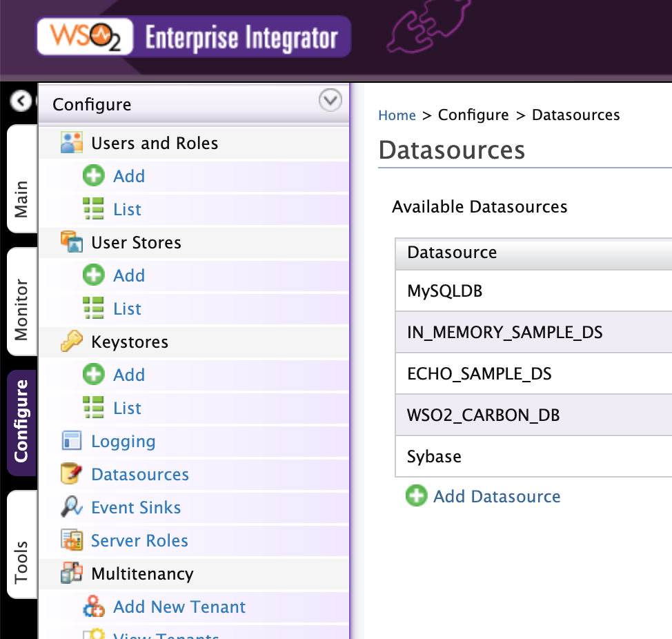The width and height of the screenshot is (672, 639).
Task: Click the green plus icon under Keystores
Action: (93, 375)
